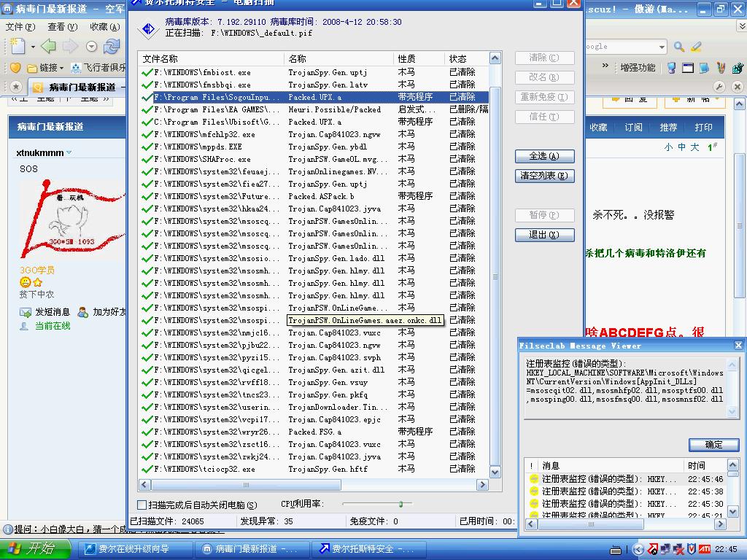747x560 pixels.
Task: Click the 全选(A) button
Action: pos(544,156)
